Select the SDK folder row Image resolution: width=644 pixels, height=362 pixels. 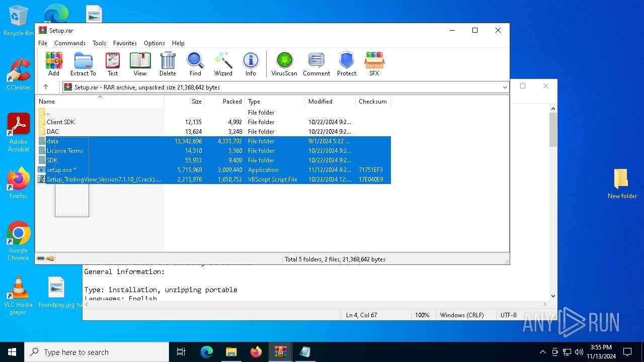click(x=214, y=160)
